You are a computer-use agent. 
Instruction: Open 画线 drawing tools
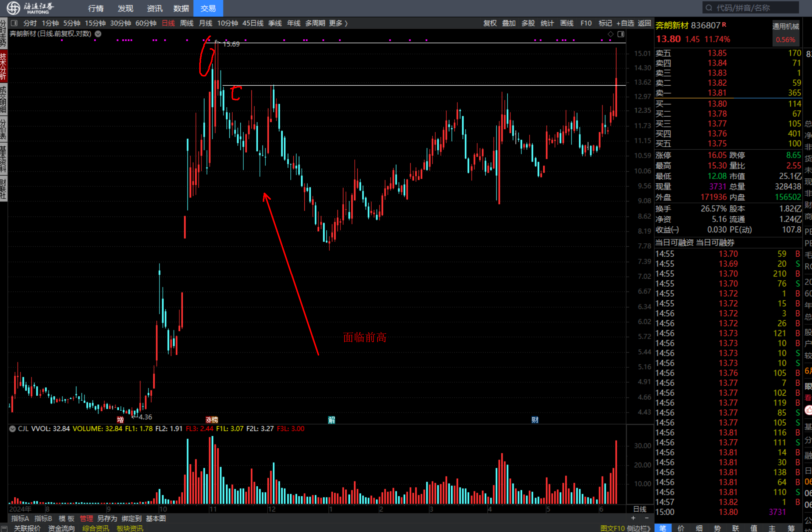pos(567,23)
